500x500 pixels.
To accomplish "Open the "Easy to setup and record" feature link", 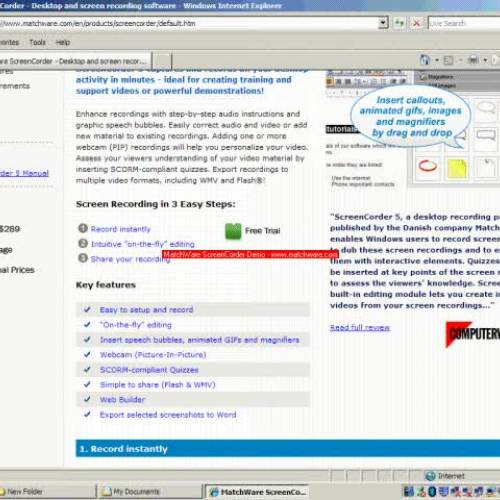I will (x=146, y=310).
